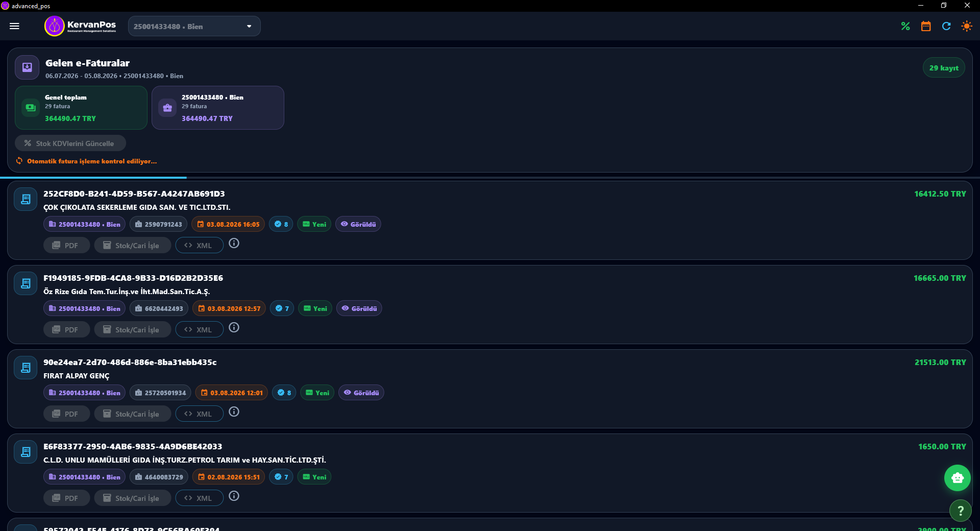980x531 pixels.
Task: Select the 25001433480 · Bien summary card
Action: 218,108
